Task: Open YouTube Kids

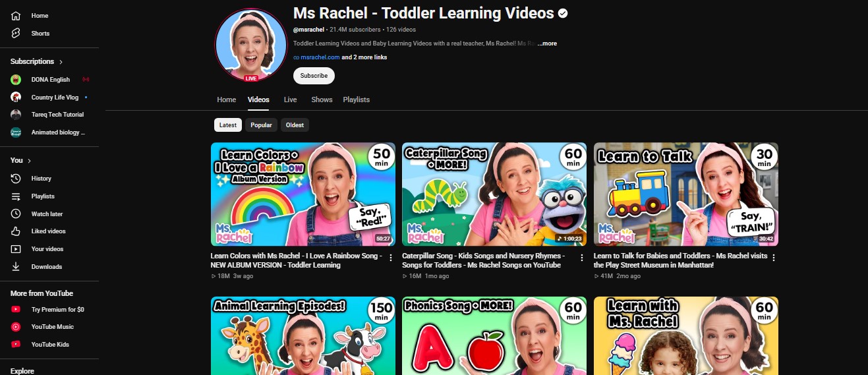Action: 50,345
